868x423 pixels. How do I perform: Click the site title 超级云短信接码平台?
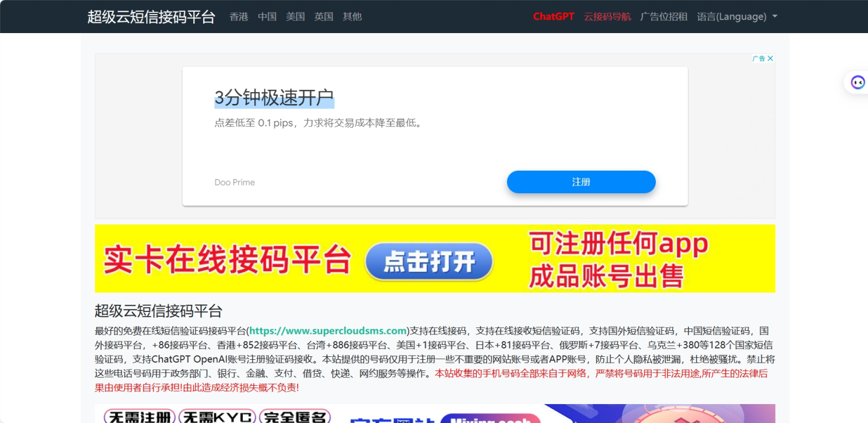click(x=151, y=17)
